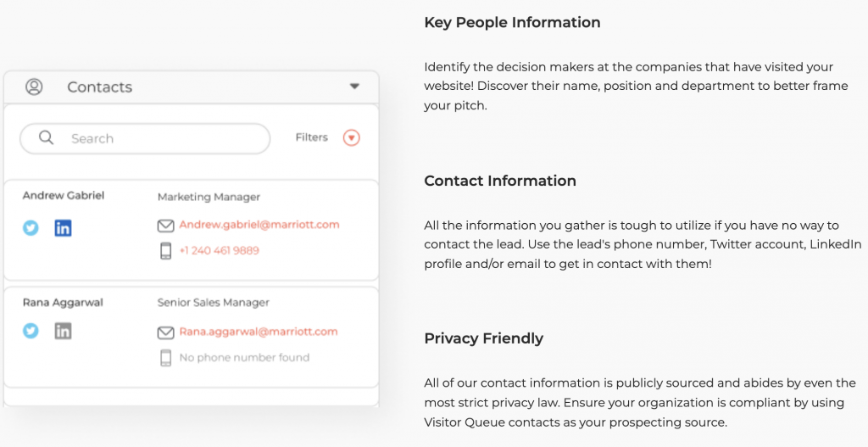Open Andrew Gabriel's LinkedIn profile icon
Screen dimensions: 868x447
tap(63, 227)
